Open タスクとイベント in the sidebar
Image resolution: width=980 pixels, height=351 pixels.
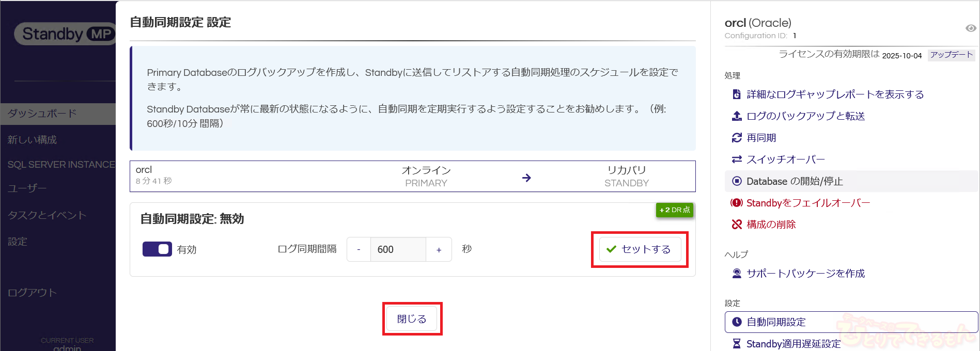47,215
